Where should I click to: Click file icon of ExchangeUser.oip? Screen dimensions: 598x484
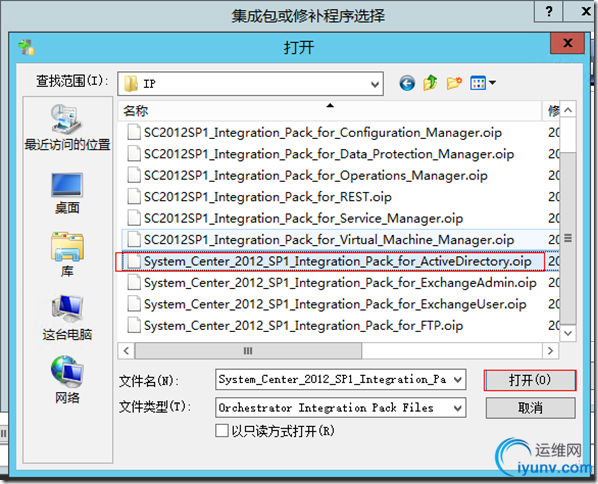point(133,304)
